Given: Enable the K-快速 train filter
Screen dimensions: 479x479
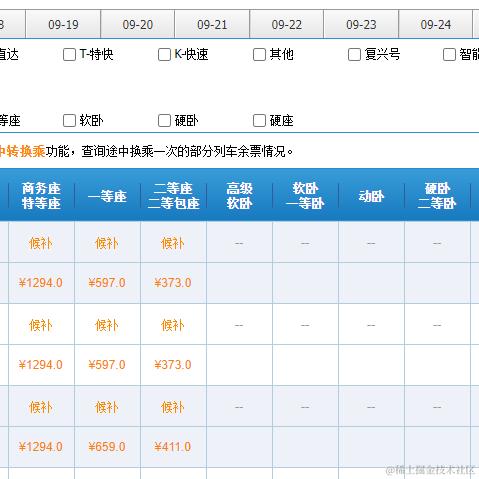Looking at the screenshot, I should pyautogui.click(x=164, y=55).
